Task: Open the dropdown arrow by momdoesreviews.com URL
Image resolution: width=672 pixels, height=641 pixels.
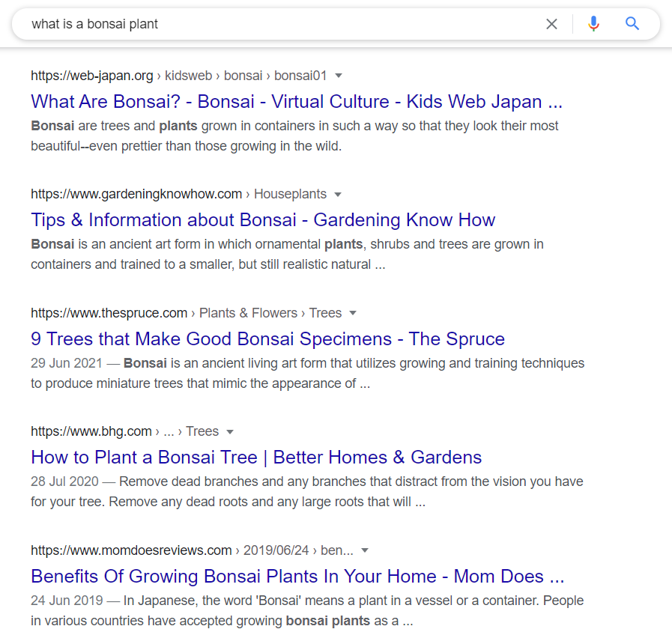Action: point(365,550)
